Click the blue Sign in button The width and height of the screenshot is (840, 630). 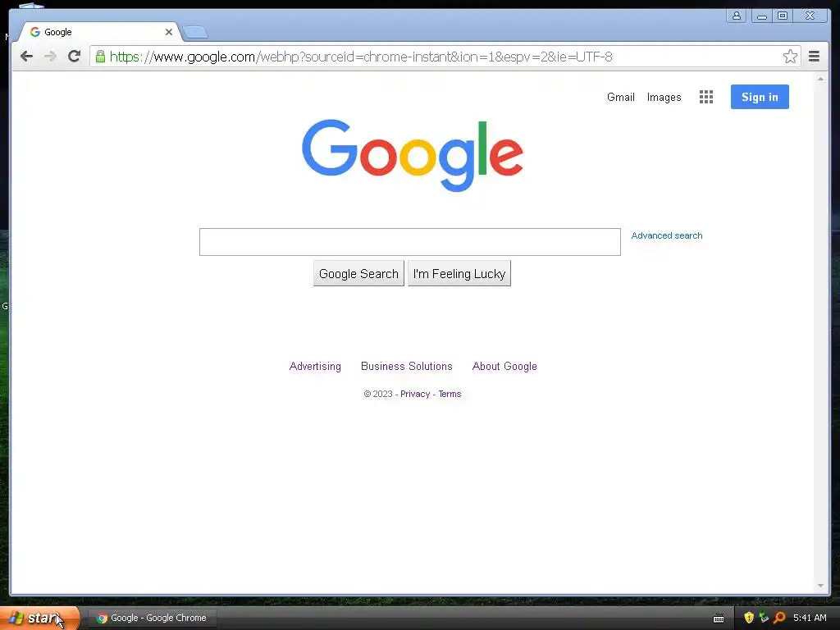[760, 97]
